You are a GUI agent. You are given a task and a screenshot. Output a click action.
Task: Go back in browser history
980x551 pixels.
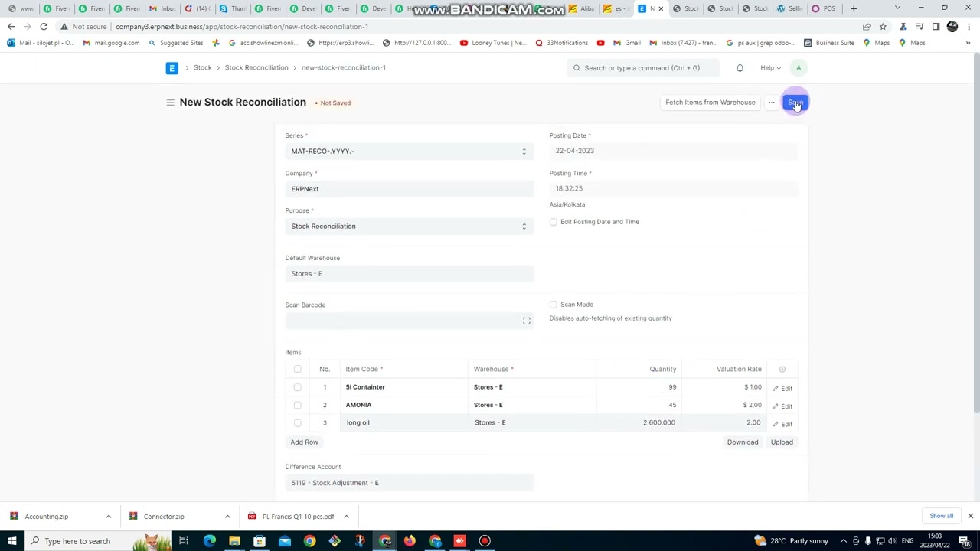pyautogui.click(x=11, y=27)
